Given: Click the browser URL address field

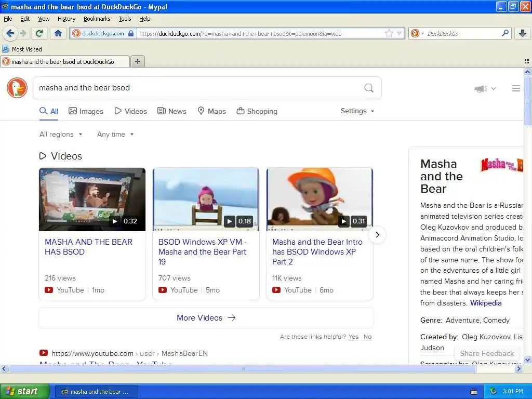Looking at the screenshot, I should pyautogui.click(x=260, y=34).
